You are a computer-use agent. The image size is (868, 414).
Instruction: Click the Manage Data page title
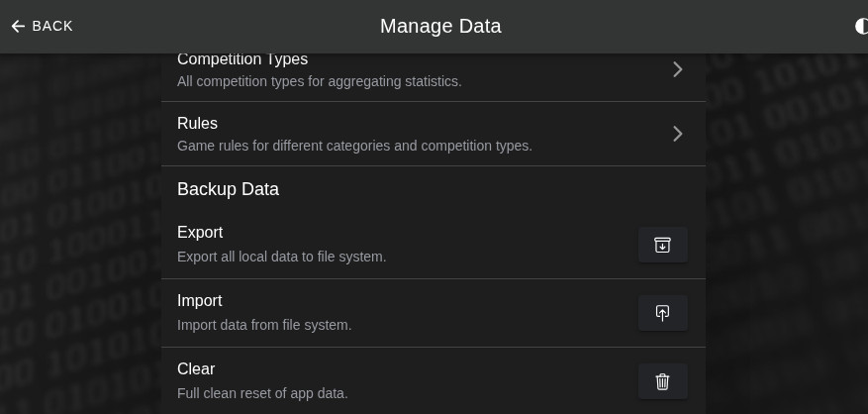[x=440, y=26]
